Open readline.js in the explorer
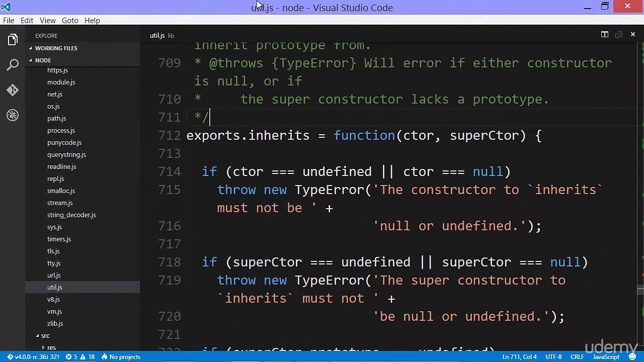Image resolution: width=644 pixels, height=362 pixels. pos(62,167)
